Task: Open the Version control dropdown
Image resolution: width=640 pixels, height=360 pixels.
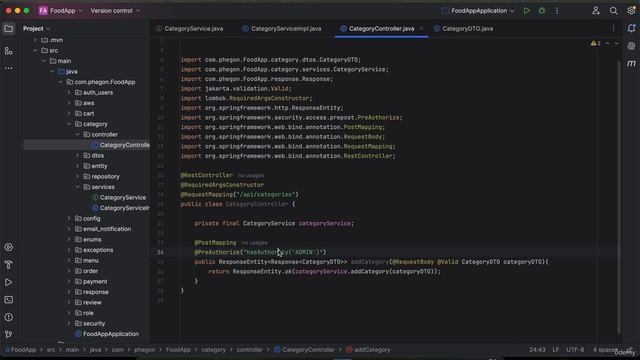Action: (x=115, y=11)
